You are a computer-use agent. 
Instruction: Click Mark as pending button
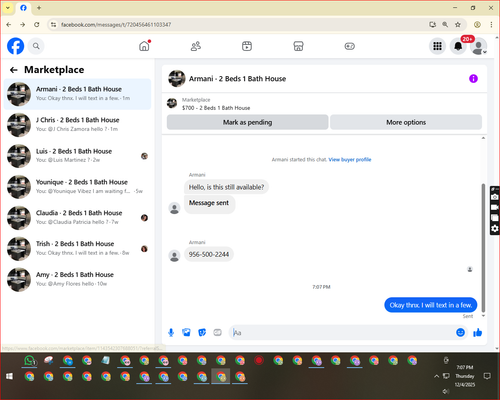coord(247,122)
